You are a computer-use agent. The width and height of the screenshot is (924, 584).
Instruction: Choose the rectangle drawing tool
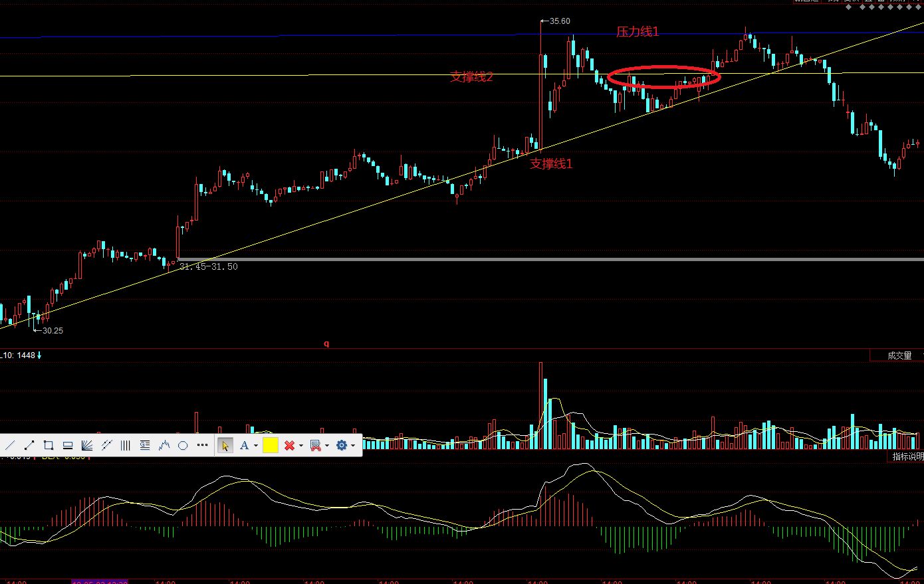(x=48, y=445)
